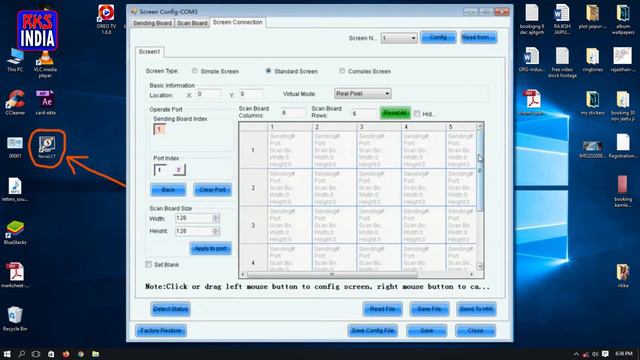This screenshot has height=360, width=640.
Task: Switch to the Sending Board tab
Action: 152,23
